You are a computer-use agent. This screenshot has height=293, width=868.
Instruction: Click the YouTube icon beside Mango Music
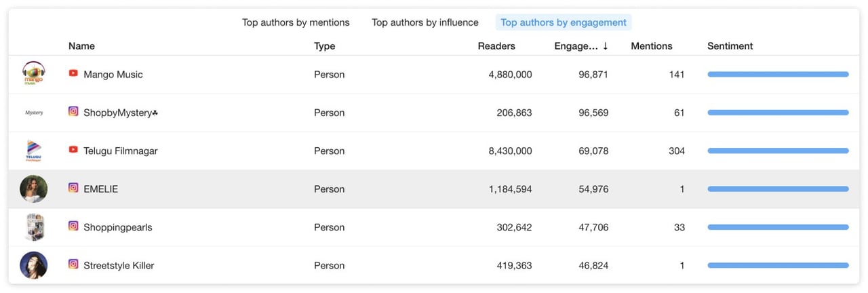pos(73,73)
